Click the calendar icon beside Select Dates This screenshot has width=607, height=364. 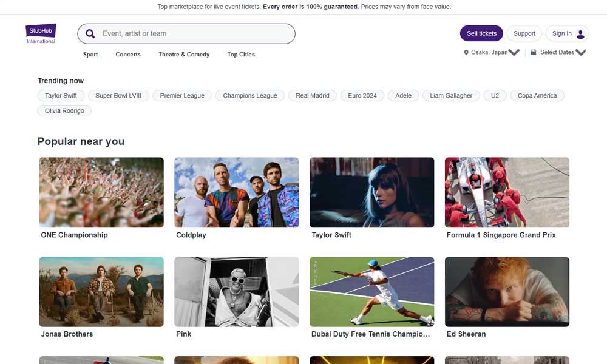tap(533, 52)
